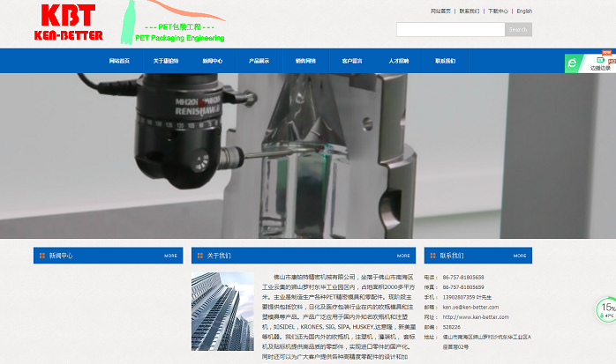The width and height of the screenshot is (616, 364).
Task: Switch to English via top link
Action: [524, 11]
